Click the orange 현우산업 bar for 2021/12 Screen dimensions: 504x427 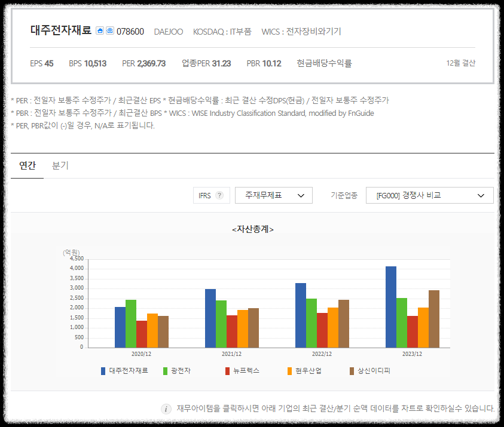pos(243,328)
